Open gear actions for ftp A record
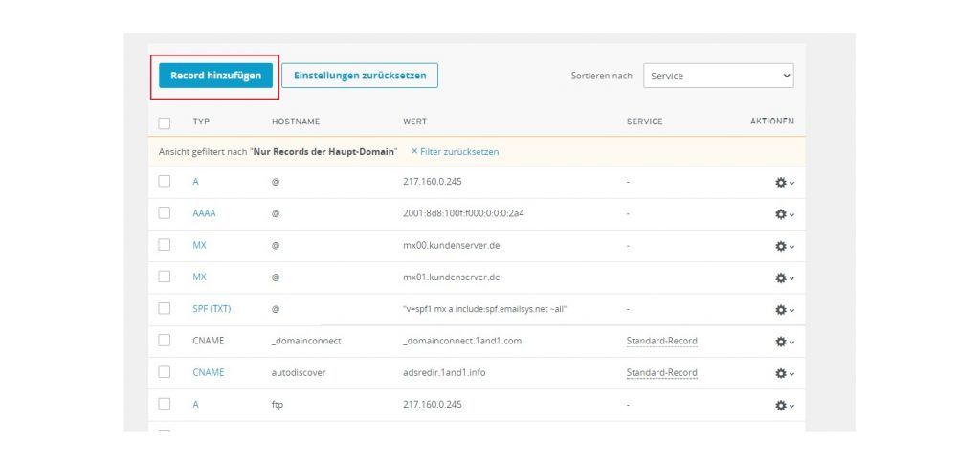This screenshot has width=980, height=465. pyautogui.click(x=784, y=405)
